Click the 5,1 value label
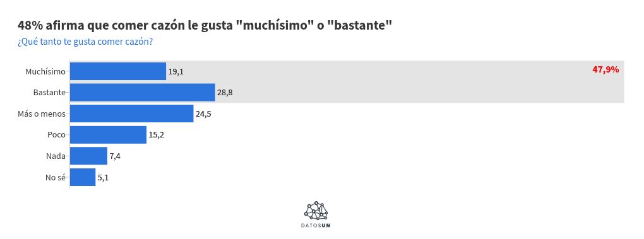Screen dimensions: 644x239 (103, 177)
